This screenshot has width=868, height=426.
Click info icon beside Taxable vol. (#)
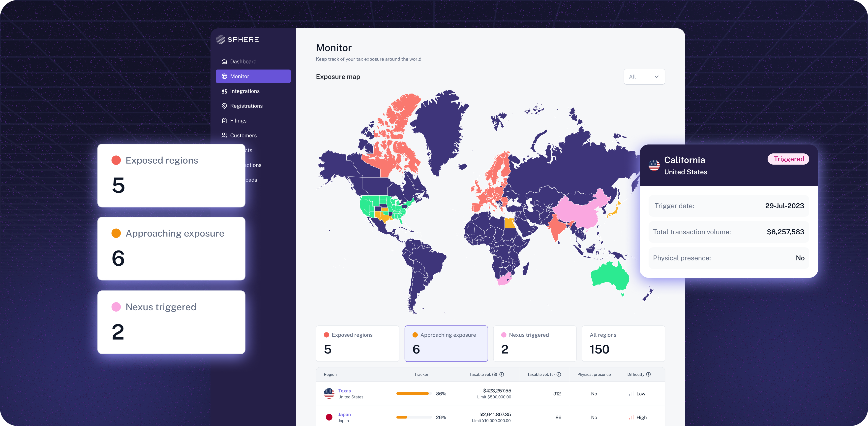559,374
